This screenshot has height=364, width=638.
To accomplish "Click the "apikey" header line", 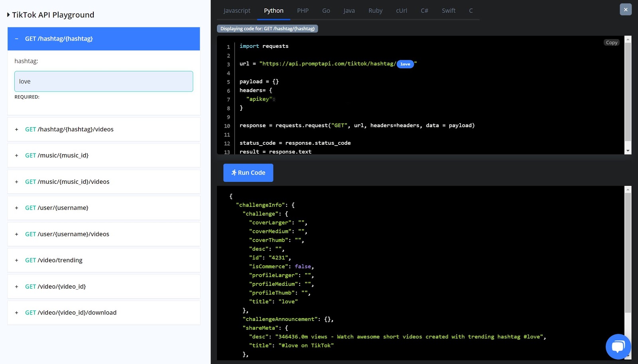I will (260, 99).
